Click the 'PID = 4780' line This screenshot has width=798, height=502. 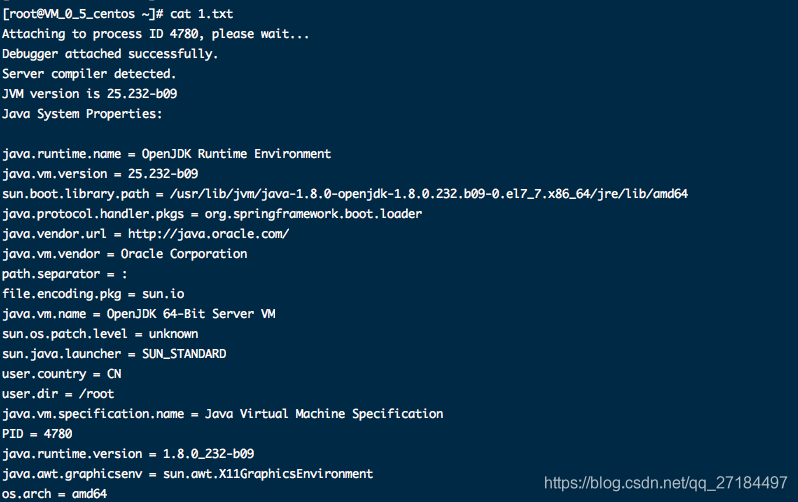point(37,434)
